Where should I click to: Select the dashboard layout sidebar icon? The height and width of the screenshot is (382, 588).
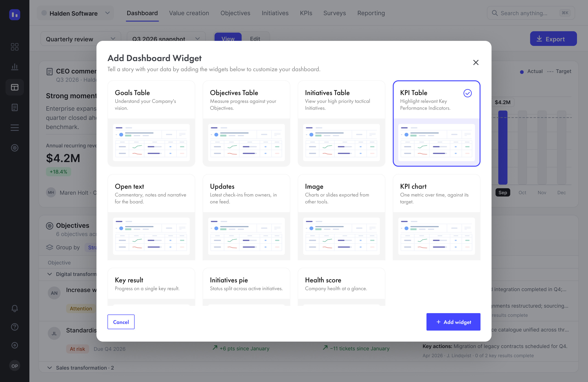pyautogui.click(x=14, y=87)
